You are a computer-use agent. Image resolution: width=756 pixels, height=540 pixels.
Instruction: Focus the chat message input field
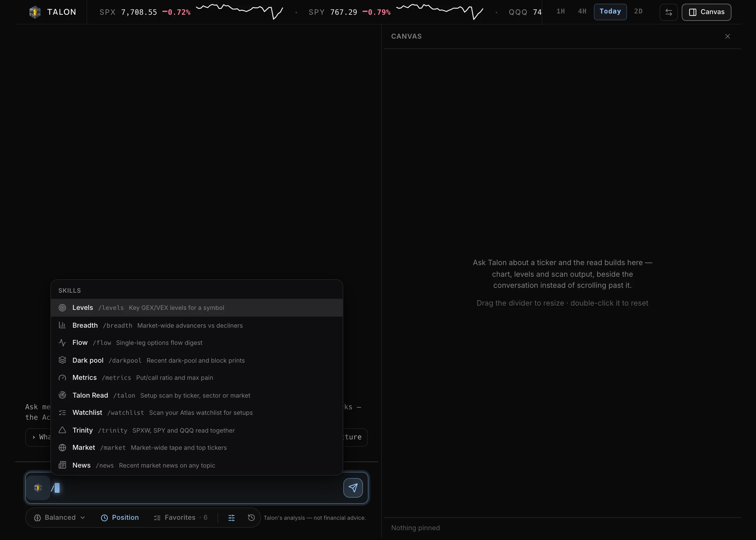[196, 488]
